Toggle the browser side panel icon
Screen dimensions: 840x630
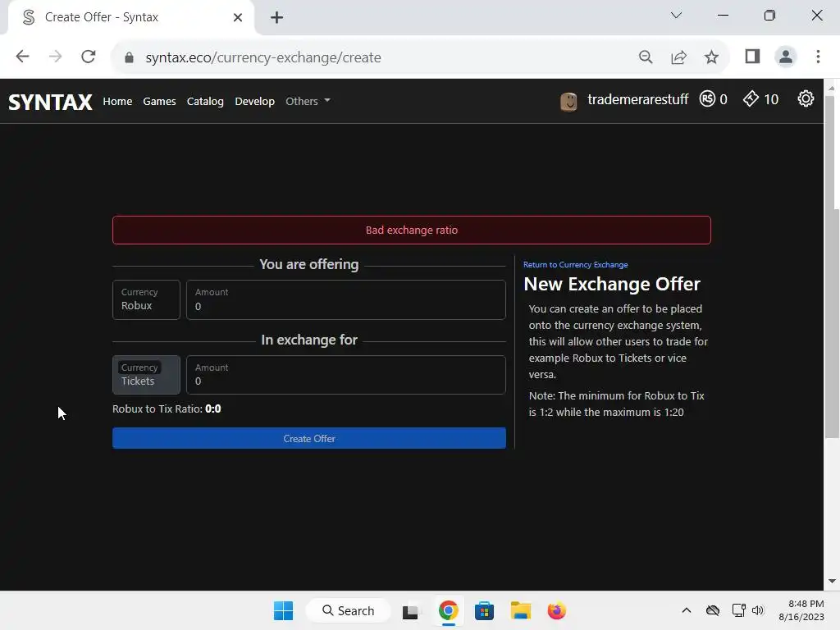click(x=752, y=57)
